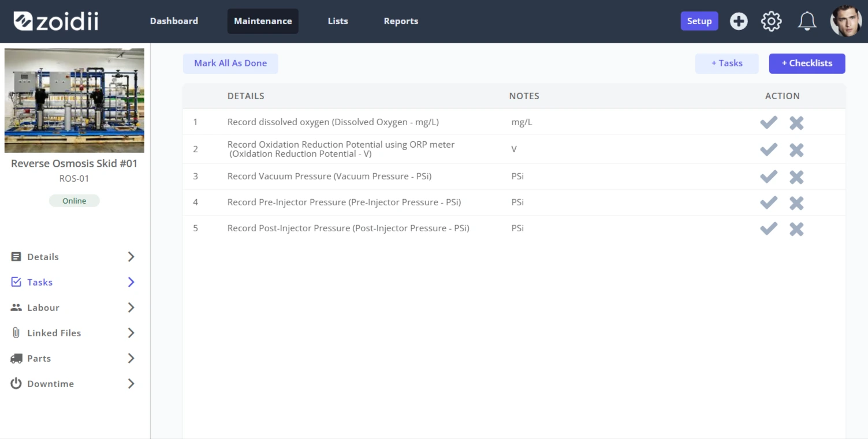868x439 pixels.
Task: Delete the Vacuum Pressure task
Action: click(x=796, y=177)
